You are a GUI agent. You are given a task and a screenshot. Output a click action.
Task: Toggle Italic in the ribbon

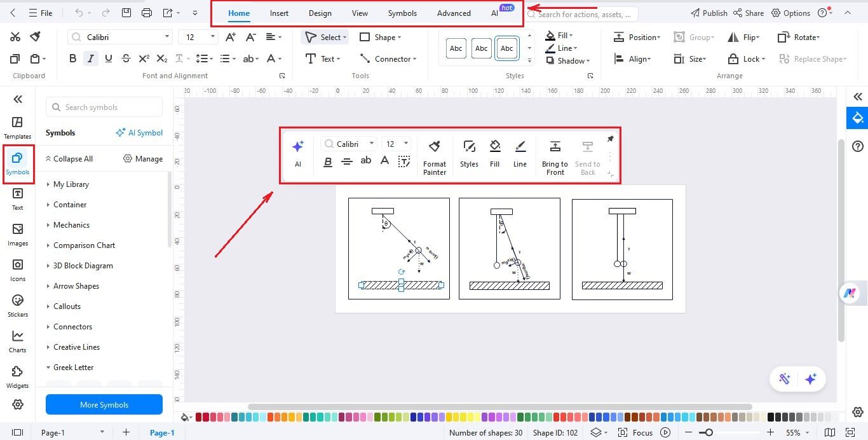pos(90,58)
